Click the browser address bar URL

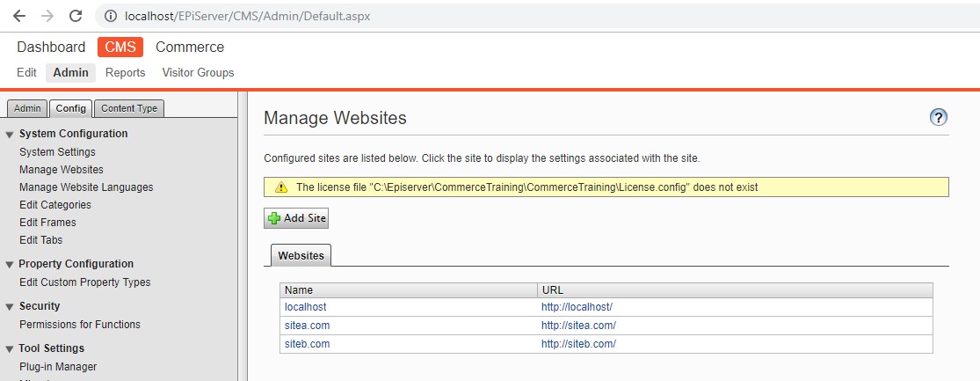pyautogui.click(x=248, y=16)
